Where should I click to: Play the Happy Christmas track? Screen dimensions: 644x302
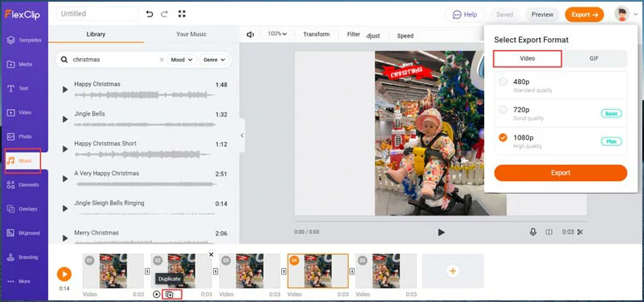pos(65,89)
